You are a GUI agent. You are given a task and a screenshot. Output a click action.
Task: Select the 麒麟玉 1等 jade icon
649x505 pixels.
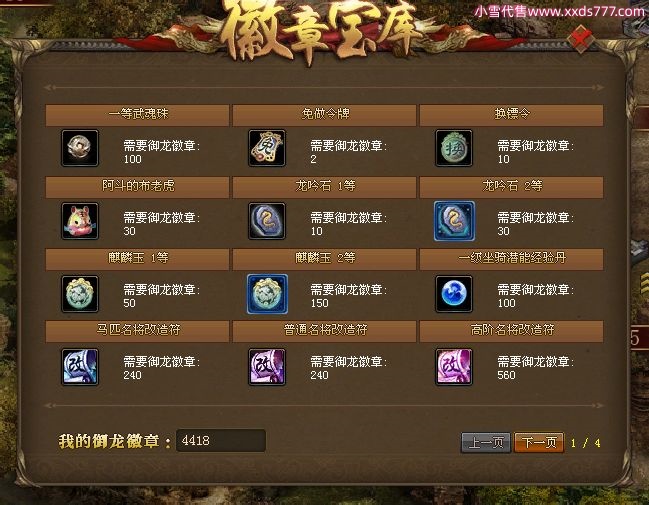pyautogui.click(x=80, y=293)
